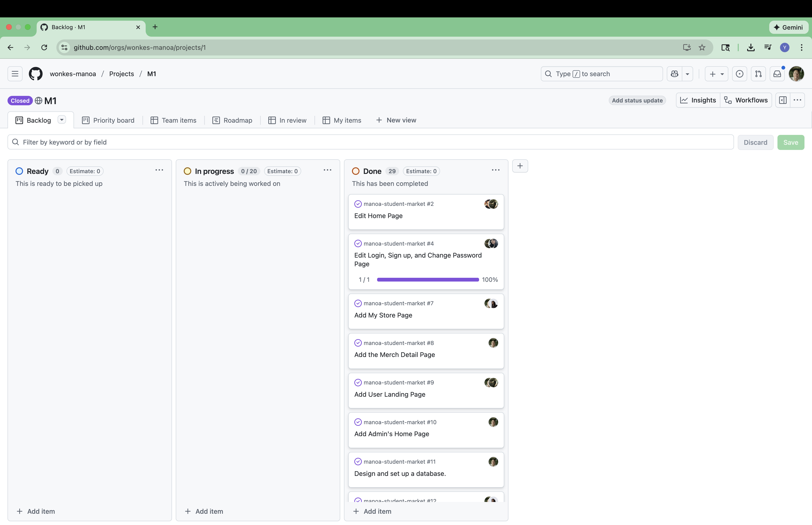Image resolution: width=812 pixels, height=525 pixels.
Task: Click the Insights button
Action: (x=698, y=100)
